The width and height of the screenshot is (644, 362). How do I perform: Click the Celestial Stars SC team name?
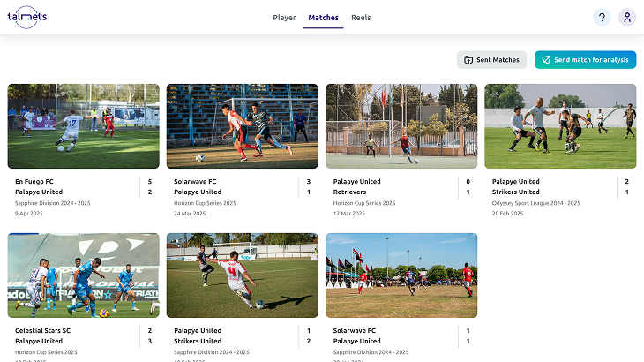pos(42,331)
